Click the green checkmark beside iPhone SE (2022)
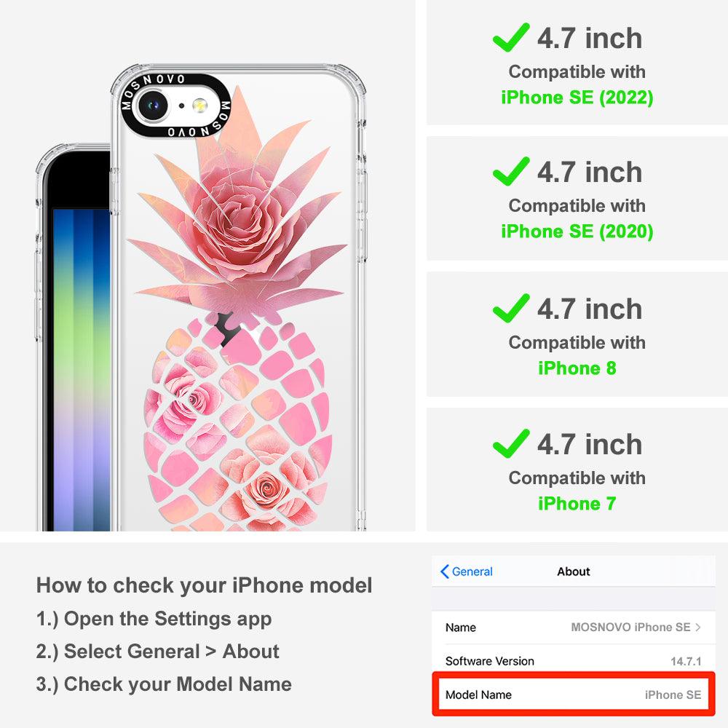Screen dimensions: 728x728 (511, 37)
